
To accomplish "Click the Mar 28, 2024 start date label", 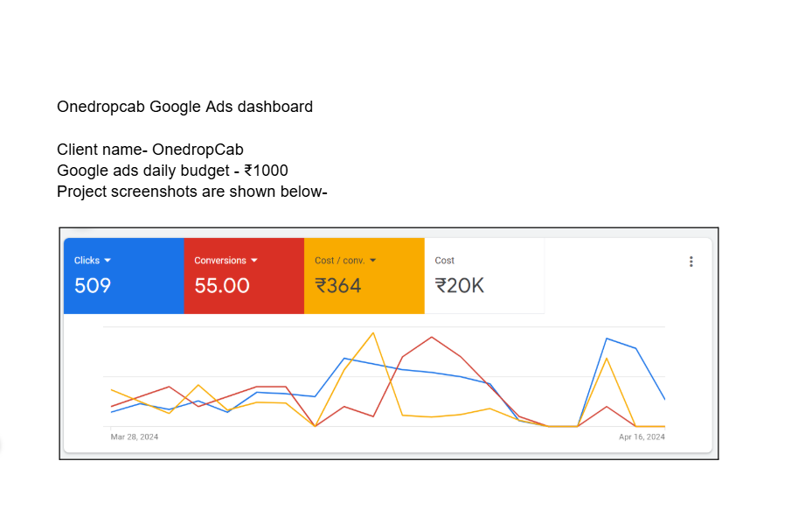I will pos(134,437).
